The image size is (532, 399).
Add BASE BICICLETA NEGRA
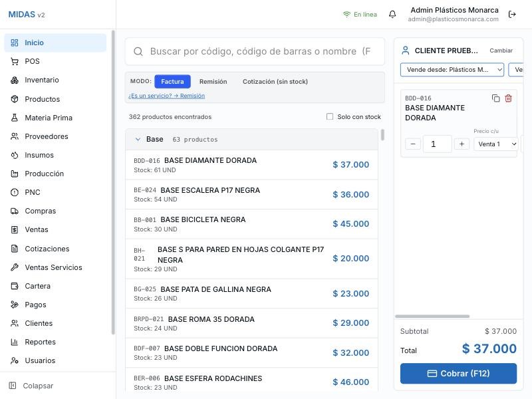251,224
